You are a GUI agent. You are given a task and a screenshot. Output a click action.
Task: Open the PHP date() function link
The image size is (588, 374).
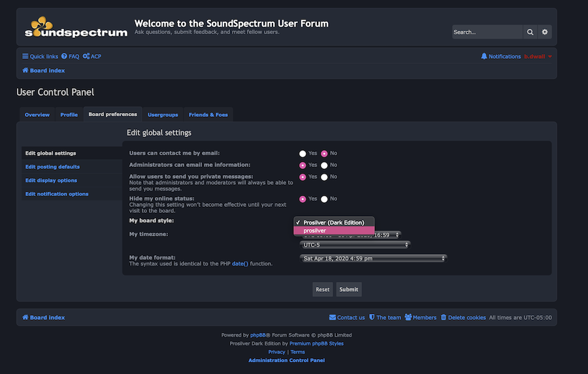click(x=240, y=264)
